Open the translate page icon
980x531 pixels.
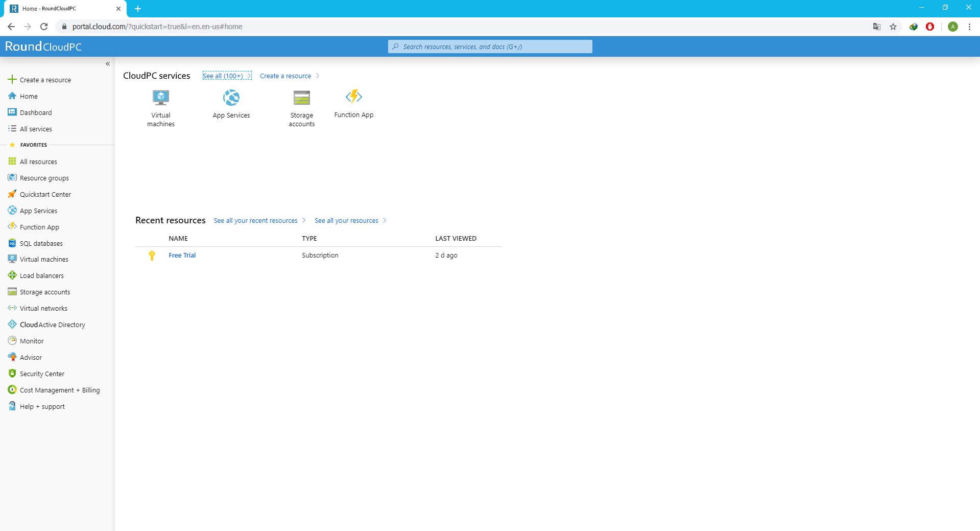point(877,27)
